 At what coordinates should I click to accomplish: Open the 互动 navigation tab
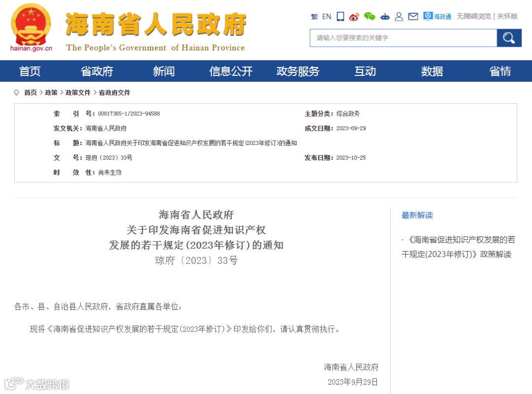coord(365,71)
